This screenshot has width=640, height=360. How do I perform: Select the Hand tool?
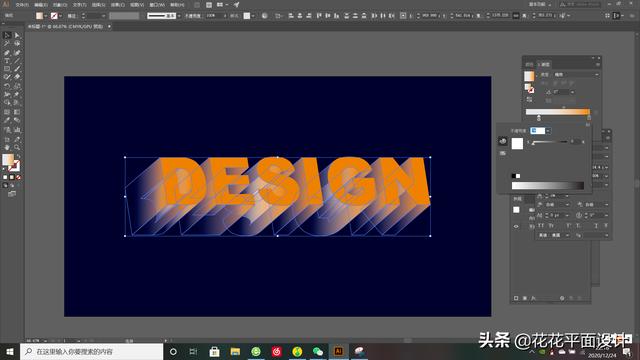tap(7, 147)
